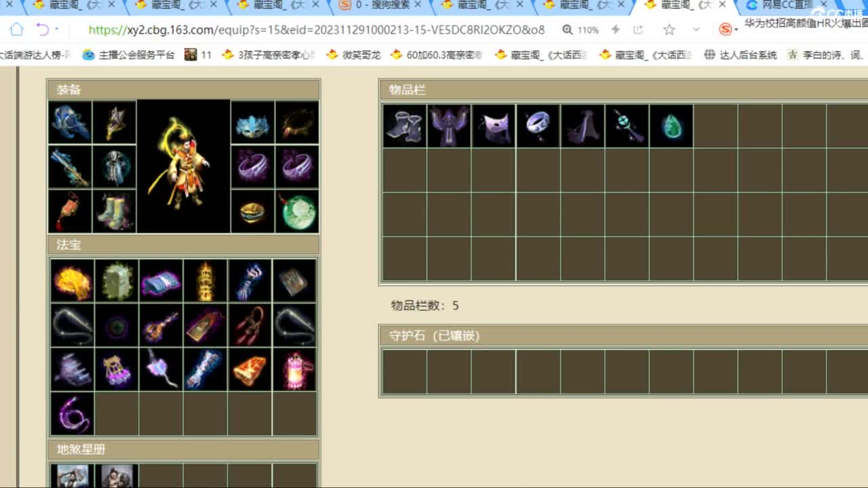This screenshot has height=488, width=868.
Task: Close the active 藏宝阁 tab
Action: (723, 5)
